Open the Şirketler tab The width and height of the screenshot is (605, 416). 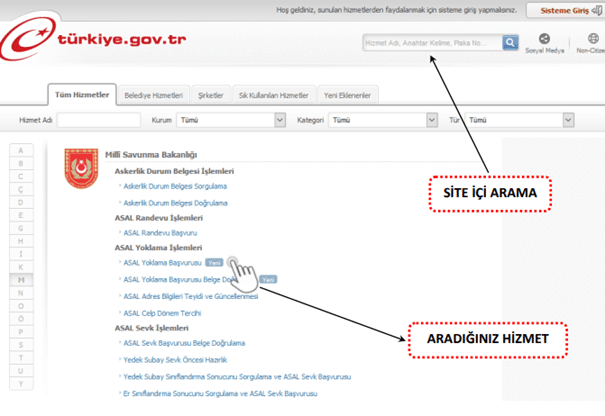point(211,95)
